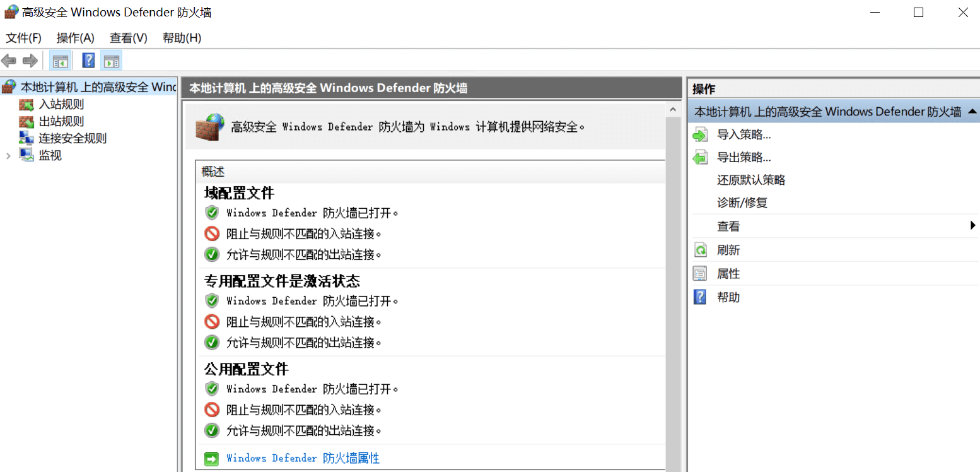Click the 监视 monitor icon

tap(26, 155)
